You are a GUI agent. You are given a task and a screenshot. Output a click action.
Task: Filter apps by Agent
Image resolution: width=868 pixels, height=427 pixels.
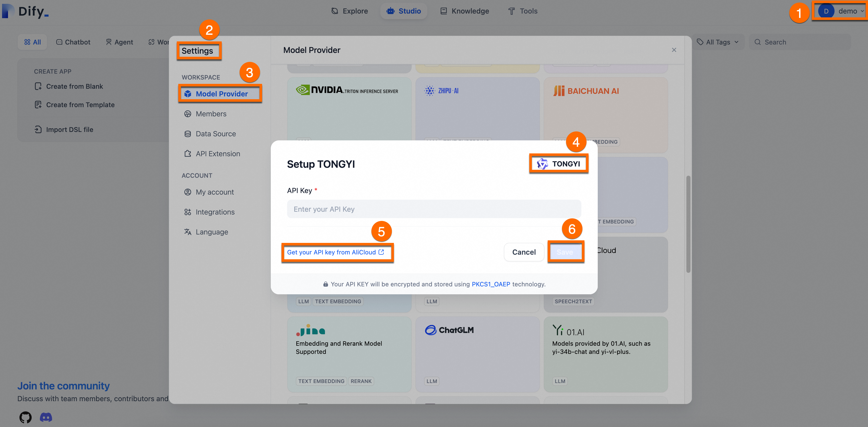[x=120, y=42]
